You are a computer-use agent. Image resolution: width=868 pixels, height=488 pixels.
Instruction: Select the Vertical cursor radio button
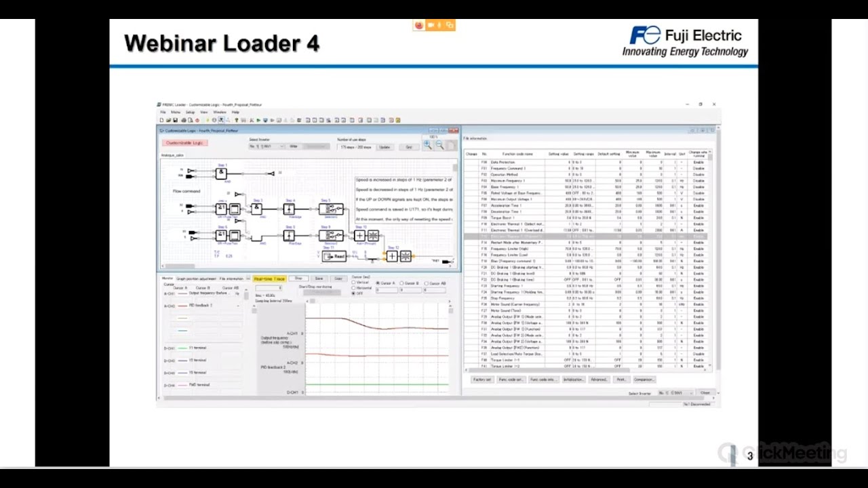(x=353, y=283)
